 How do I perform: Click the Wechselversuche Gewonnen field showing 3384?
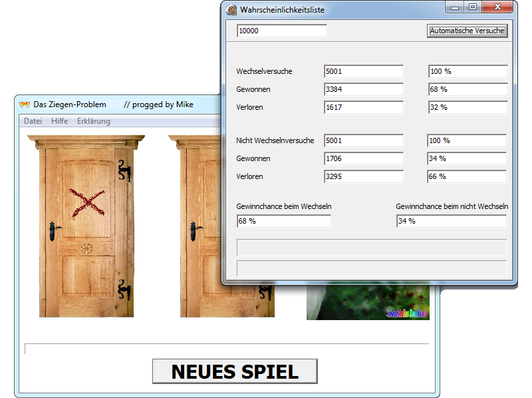363,89
